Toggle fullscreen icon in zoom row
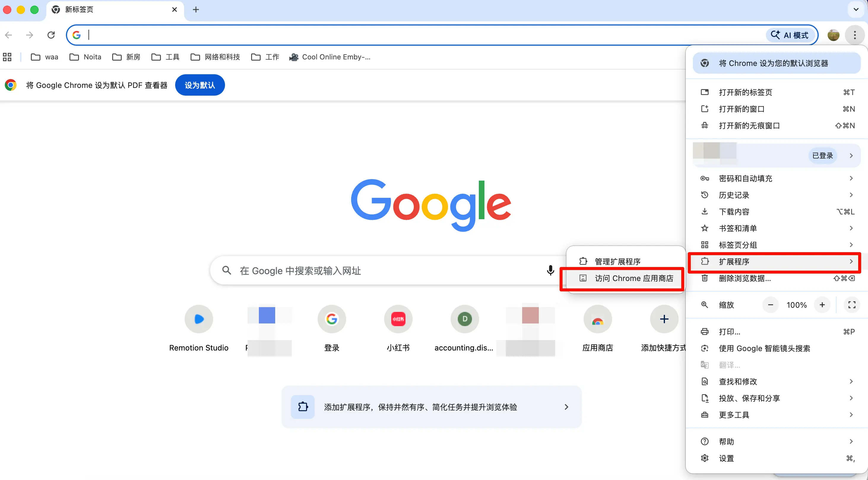The height and width of the screenshot is (480, 868). [x=852, y=305]
